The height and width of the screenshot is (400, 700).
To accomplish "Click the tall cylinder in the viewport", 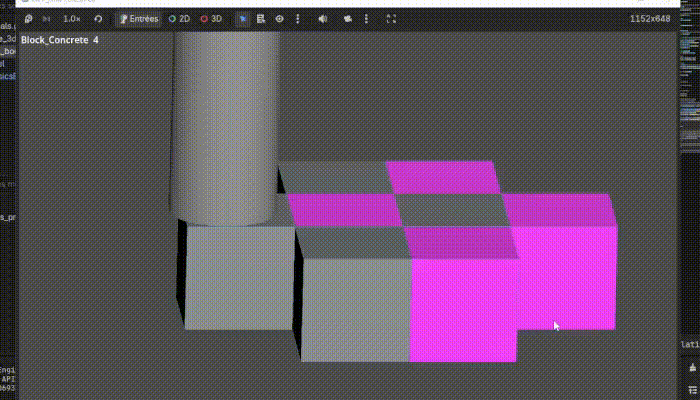I will (x=224, y=120).
